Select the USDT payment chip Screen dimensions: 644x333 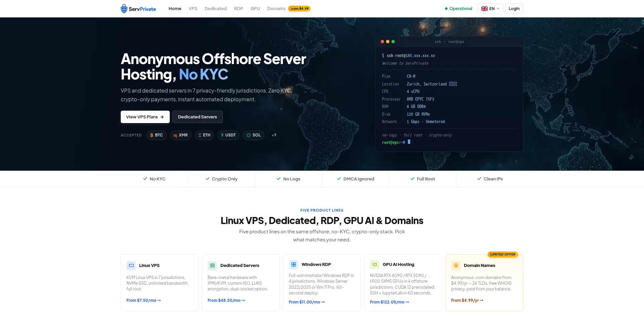pos(228,135)
